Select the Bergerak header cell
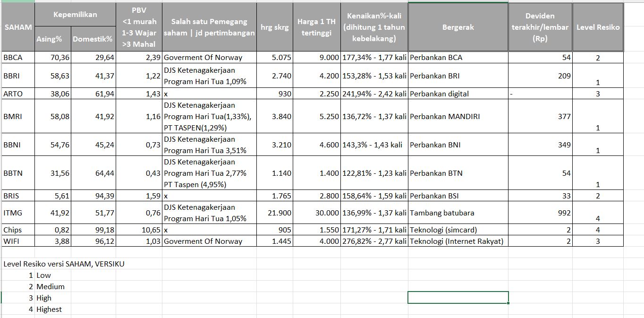644x318 pixels. (458, 27)
